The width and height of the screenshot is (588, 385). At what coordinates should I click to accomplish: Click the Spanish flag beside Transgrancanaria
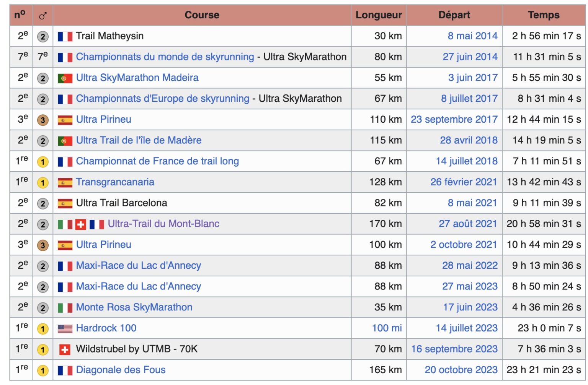[x=65, y=183]
